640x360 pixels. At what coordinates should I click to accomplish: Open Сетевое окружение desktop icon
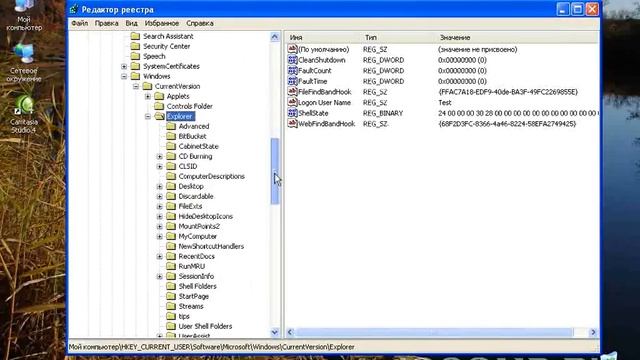(x=24, y=63)
